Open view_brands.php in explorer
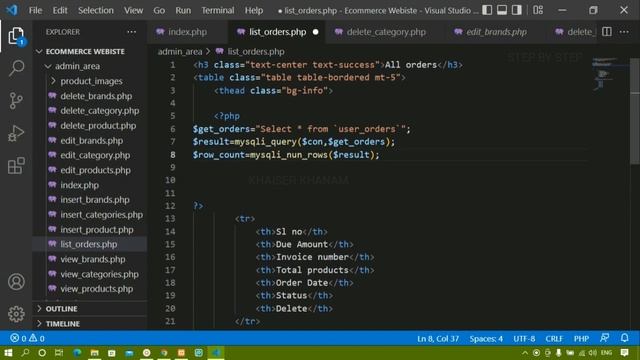640x360 pixels. pyautogui.click(x=93, y=259)
